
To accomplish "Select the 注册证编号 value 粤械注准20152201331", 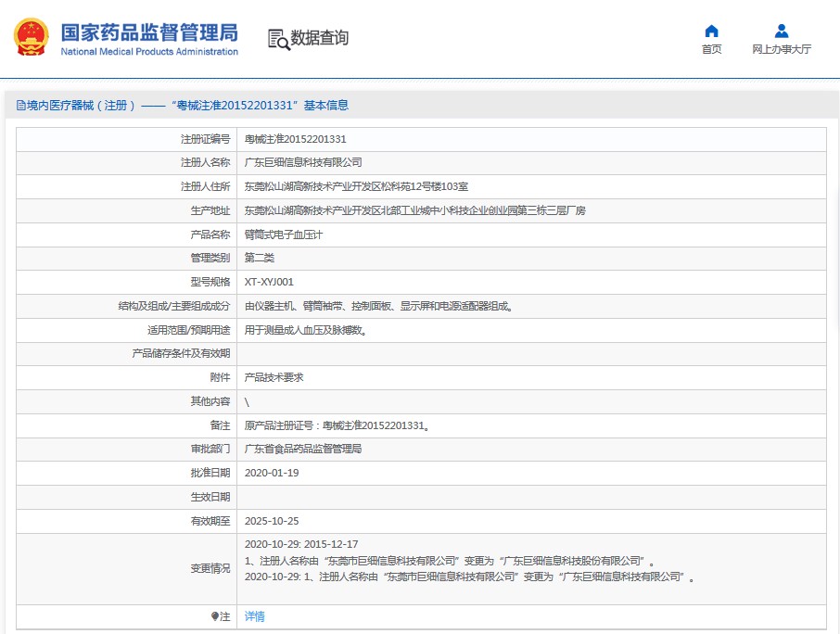I will (x=295, y=139).
